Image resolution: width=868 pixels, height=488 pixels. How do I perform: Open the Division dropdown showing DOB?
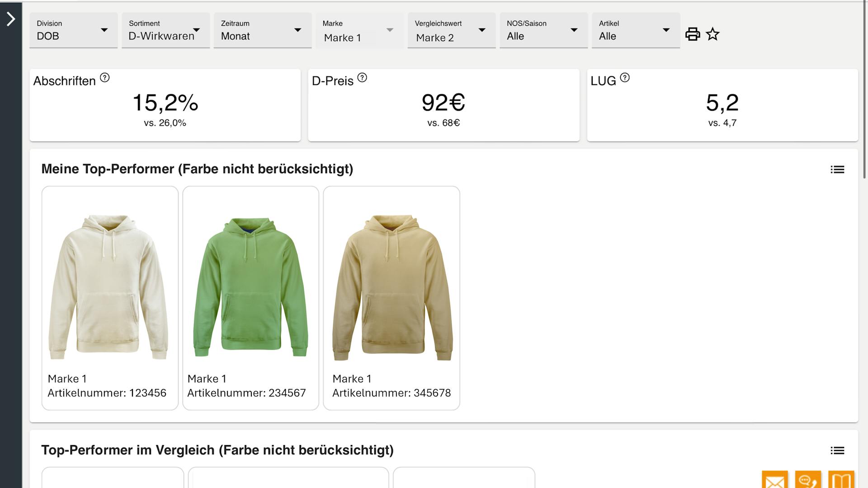click(x=73, y=30)
